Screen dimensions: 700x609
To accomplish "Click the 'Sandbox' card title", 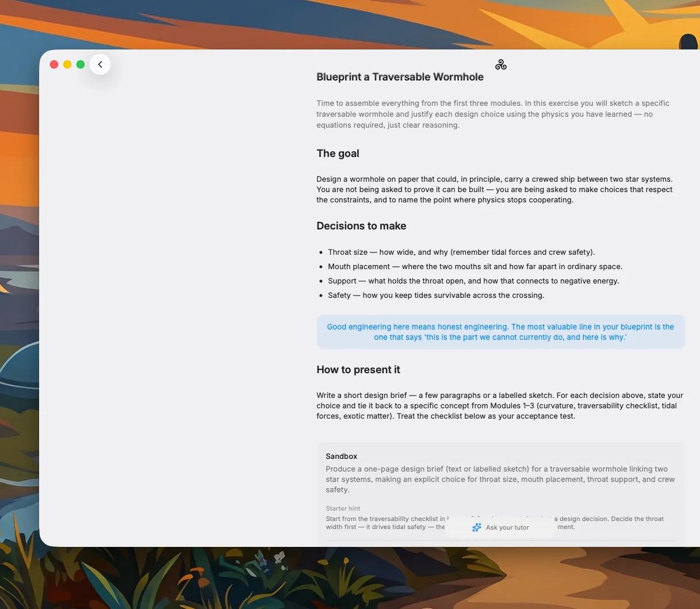I will pyautogui.click(x=342, y=456).
